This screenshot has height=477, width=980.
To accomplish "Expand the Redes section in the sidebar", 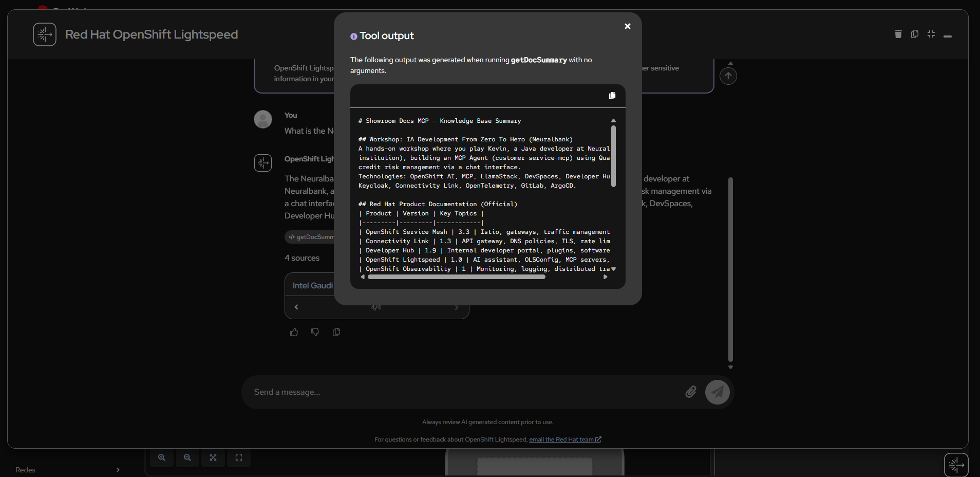I will pyautogui.click(x=117, y=469).
